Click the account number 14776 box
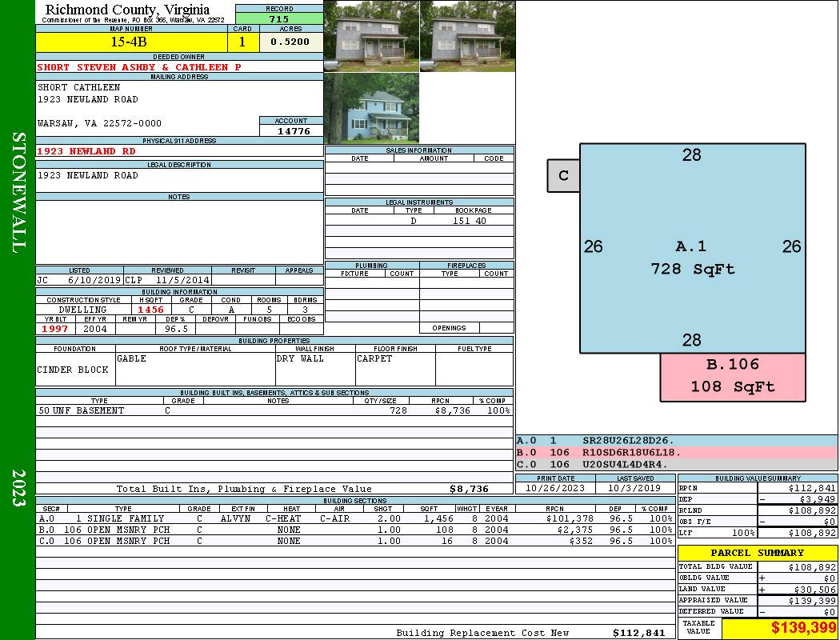840x640 pixels. pos(291,130)
